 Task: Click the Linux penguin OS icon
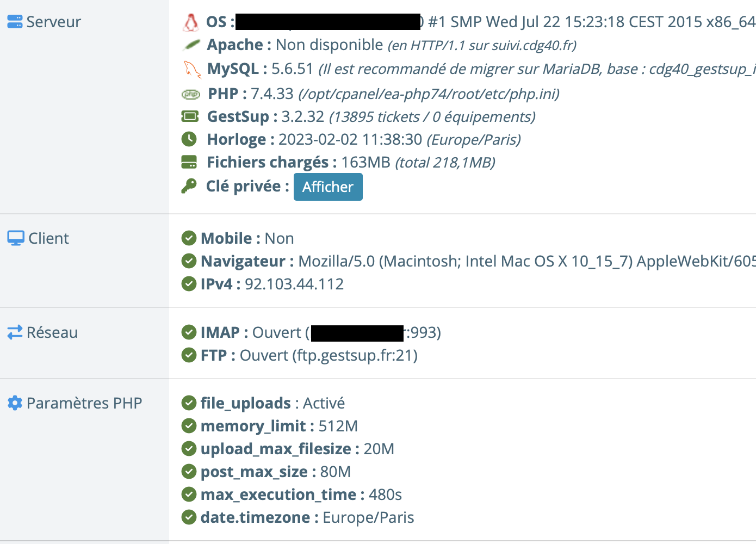point(190,22)
